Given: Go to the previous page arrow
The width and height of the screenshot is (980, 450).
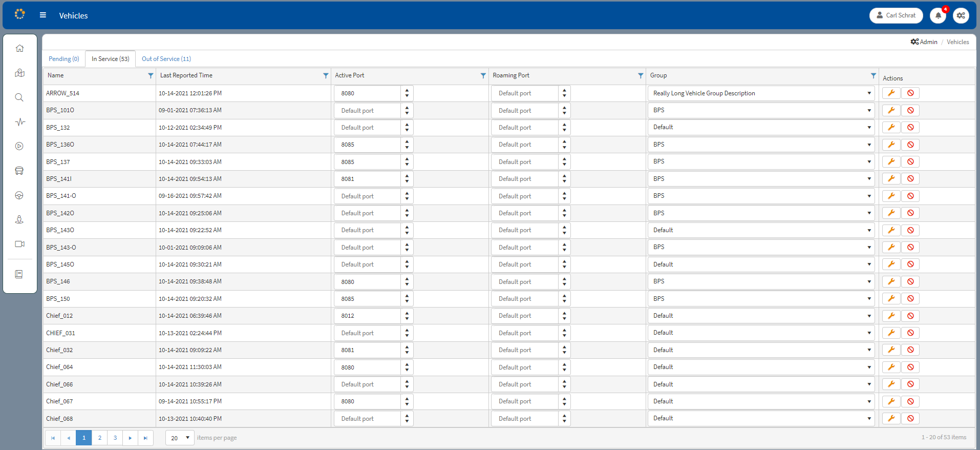Looking at the screenshot, I should (x=68, y=438).
